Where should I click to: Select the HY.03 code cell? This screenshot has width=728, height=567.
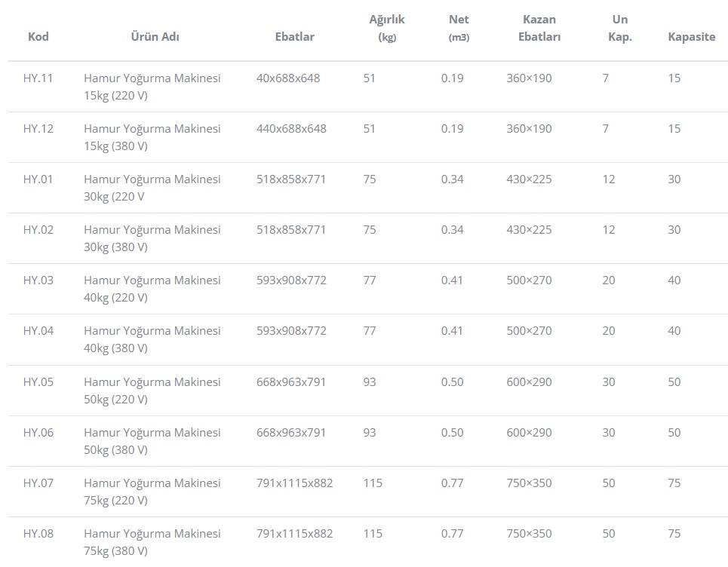coord(38,280)
